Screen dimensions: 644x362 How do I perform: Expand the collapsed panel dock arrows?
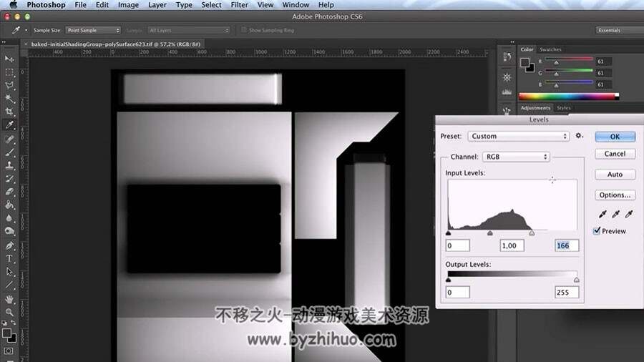(512, 42)
